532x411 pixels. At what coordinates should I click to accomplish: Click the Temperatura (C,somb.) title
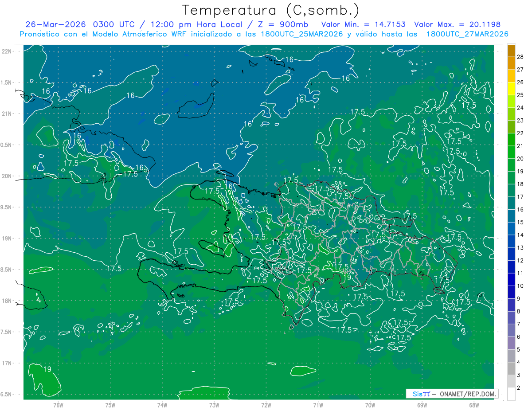click(x=270, y=11)
